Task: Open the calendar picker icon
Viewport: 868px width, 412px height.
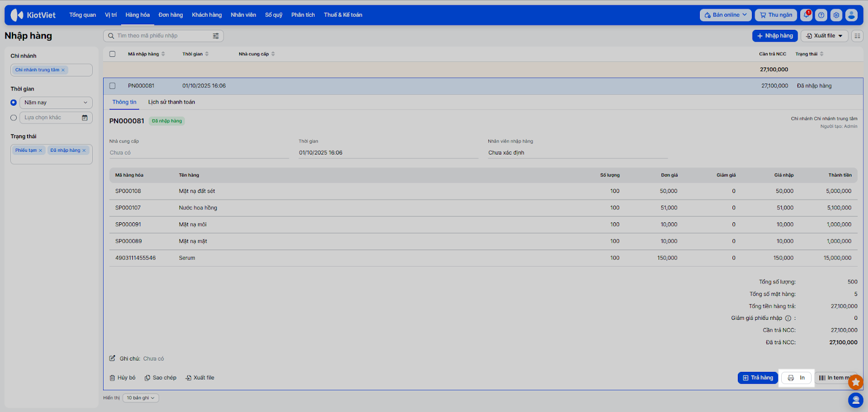Action: [x=85, y=118]
